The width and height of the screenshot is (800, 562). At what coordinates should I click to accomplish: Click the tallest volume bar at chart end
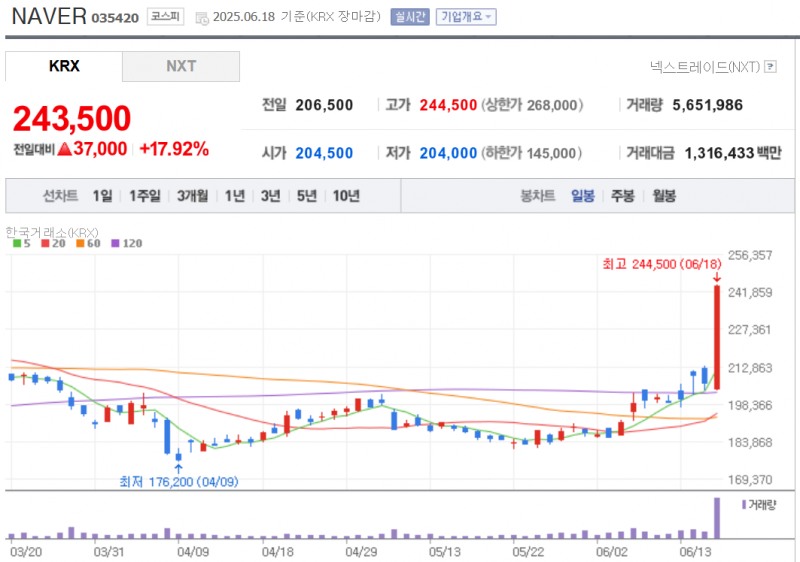(717, 518)
